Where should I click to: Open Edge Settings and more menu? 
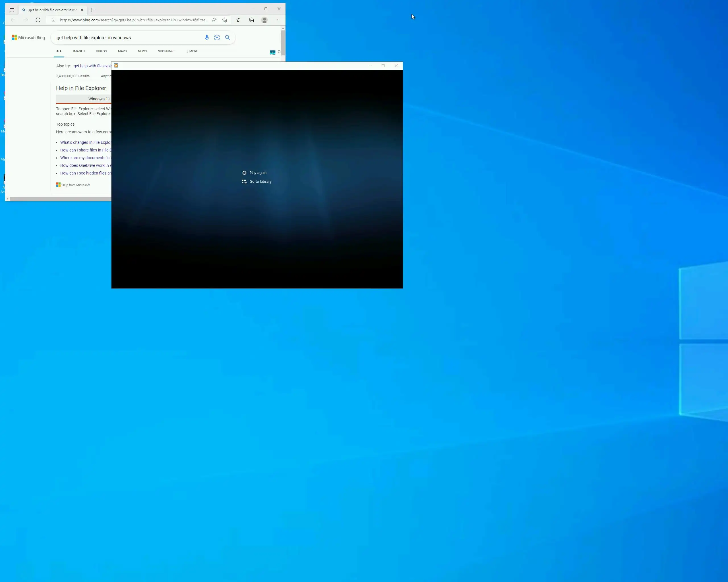tap(277, 20)
